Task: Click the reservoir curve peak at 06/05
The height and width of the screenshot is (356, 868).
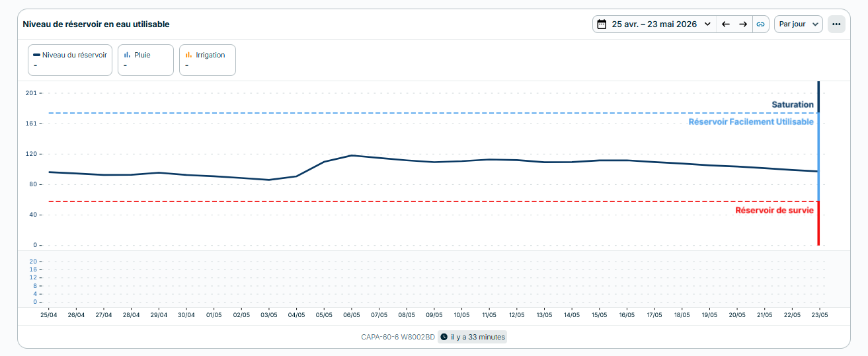Action: click(x=352, y=155)
